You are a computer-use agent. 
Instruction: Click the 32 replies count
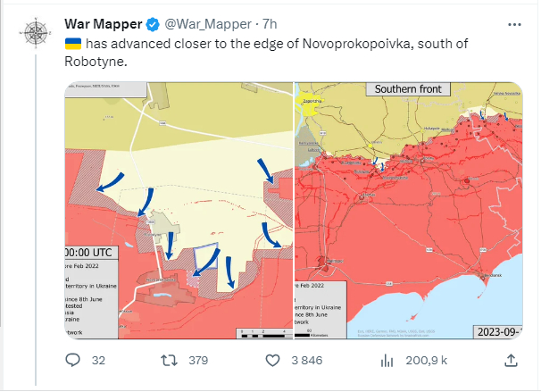click(98, 361)
